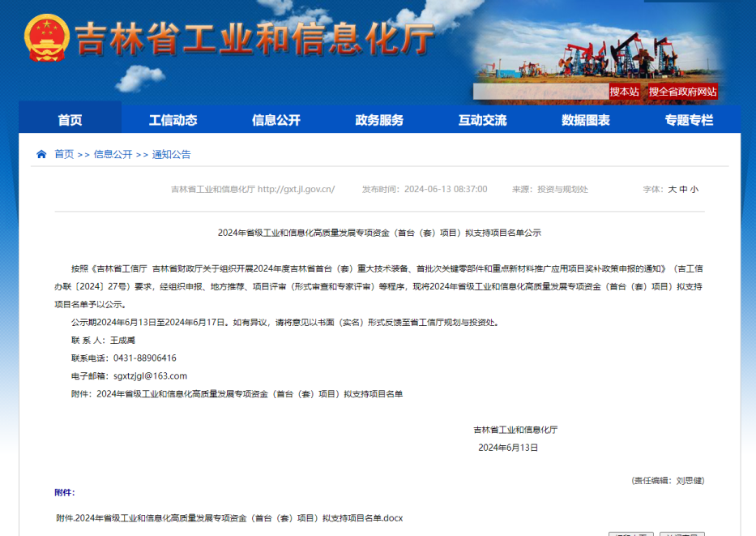Open the 互动交流 navigation item
Screen dimensions: 756x536
click(482, 120)
